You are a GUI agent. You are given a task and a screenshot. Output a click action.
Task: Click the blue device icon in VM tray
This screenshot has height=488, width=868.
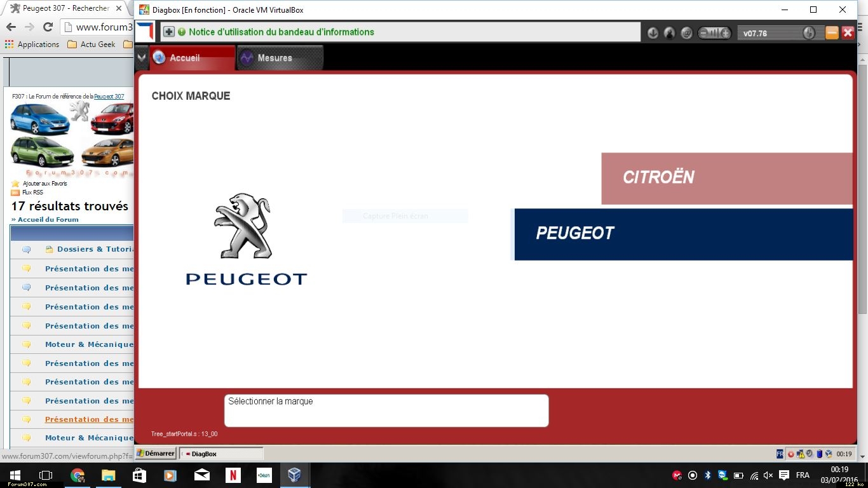(819, 454)
